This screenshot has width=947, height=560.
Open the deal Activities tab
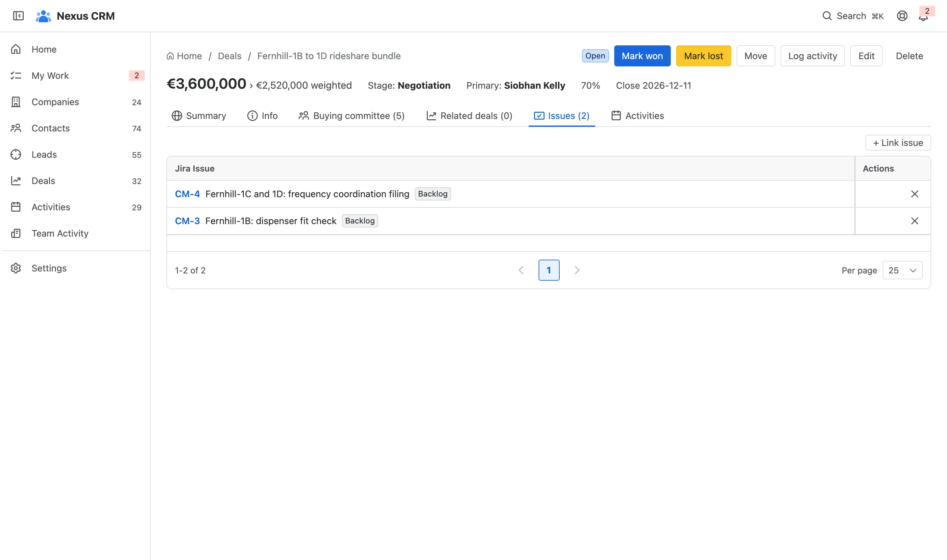click(638, 116)
